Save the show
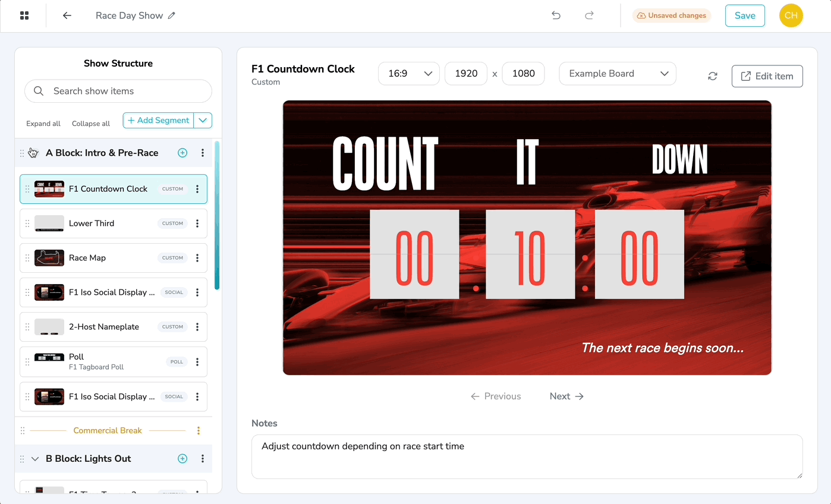Viewport: 831px width, 504px height. pos(745,15)
